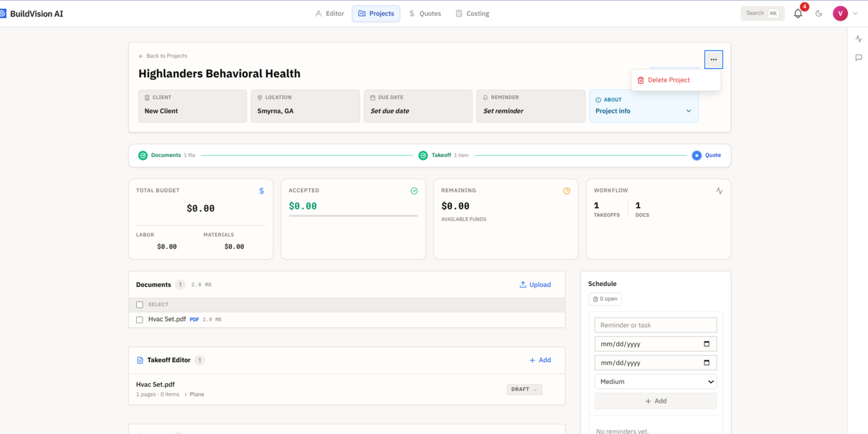Image resolution: width=868 pixels, height=434 pixels.
Task: Open the Medium priority dropdown
Action: (x=656, y=382)
